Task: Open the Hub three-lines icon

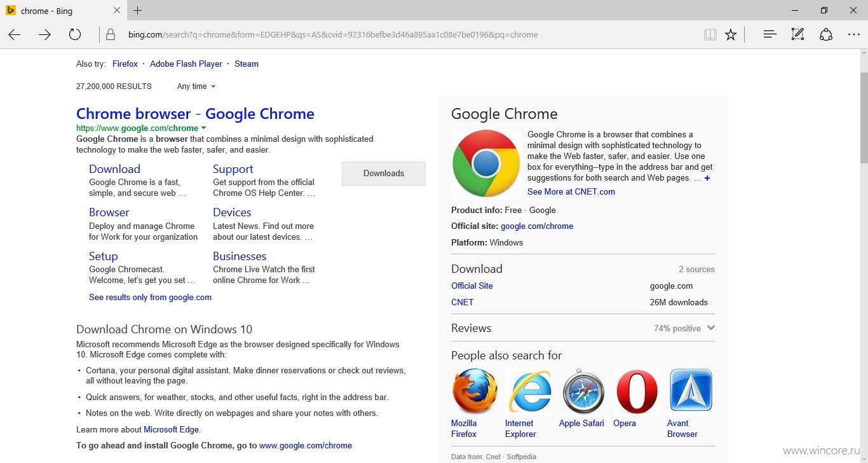Action: (x=770, y=35)
